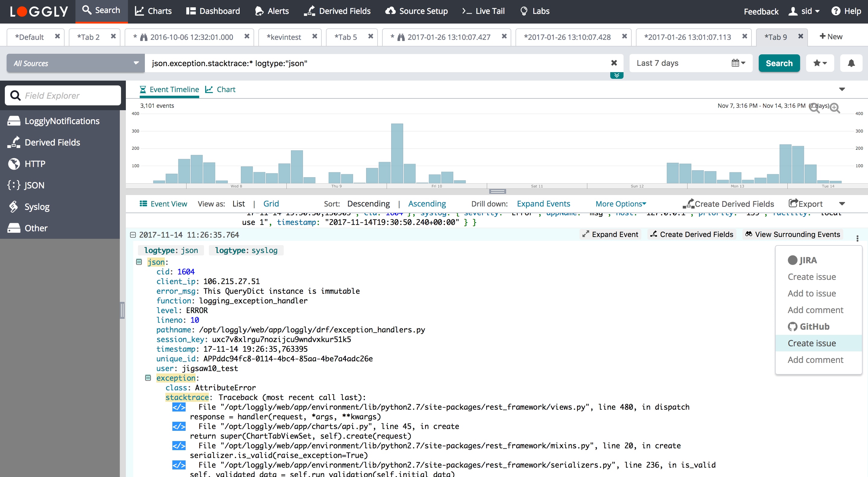Screen dimensions: 868x477
Task: Click the timeline resize handle below the chart
Action: (497, 191)
